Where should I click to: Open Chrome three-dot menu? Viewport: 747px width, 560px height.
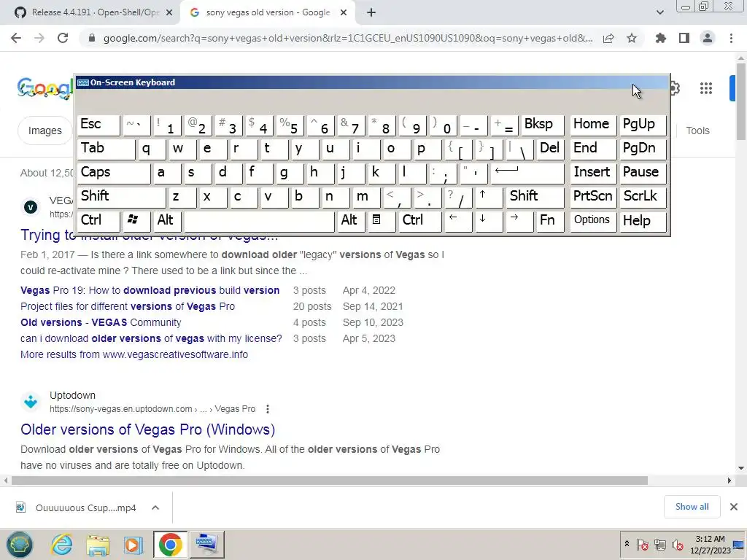click(731, 38)
